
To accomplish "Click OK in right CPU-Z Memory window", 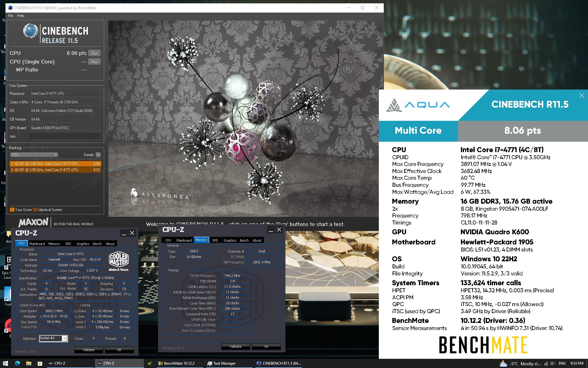I will click(266, 347).
